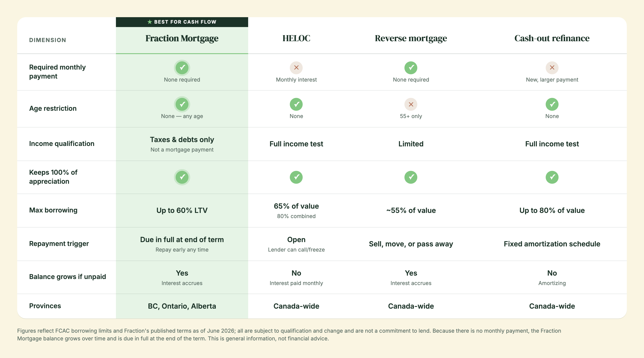Click Cash-out refinance 'Canada-wide' cell
This screenshot has width=644, height=358.
point(552,306)
